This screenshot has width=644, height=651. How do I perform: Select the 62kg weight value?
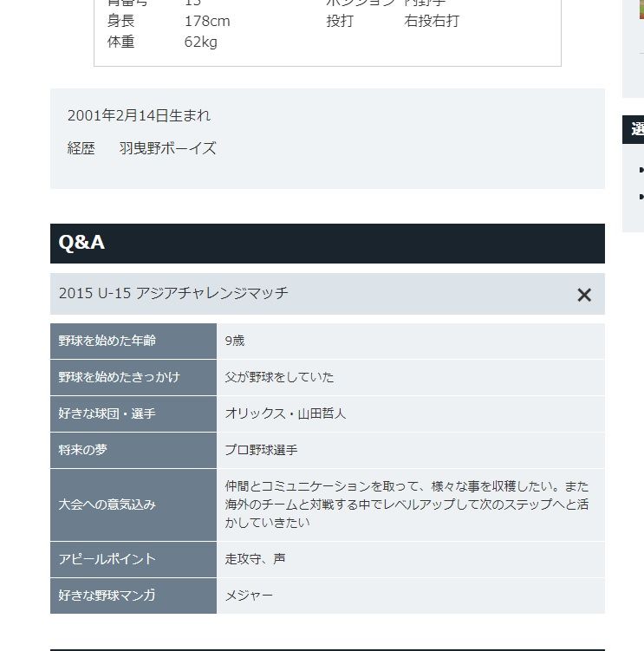pyautogui.click(x=200, y=42)
